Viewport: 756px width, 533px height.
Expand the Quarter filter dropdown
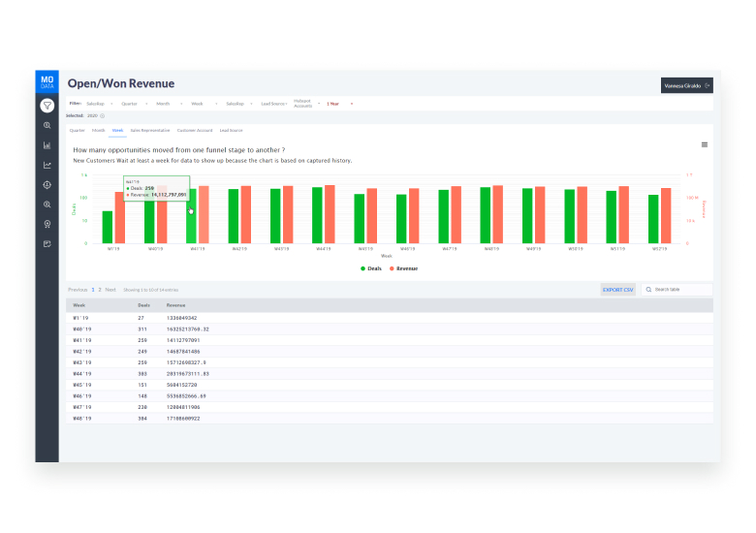coord(134,104)
